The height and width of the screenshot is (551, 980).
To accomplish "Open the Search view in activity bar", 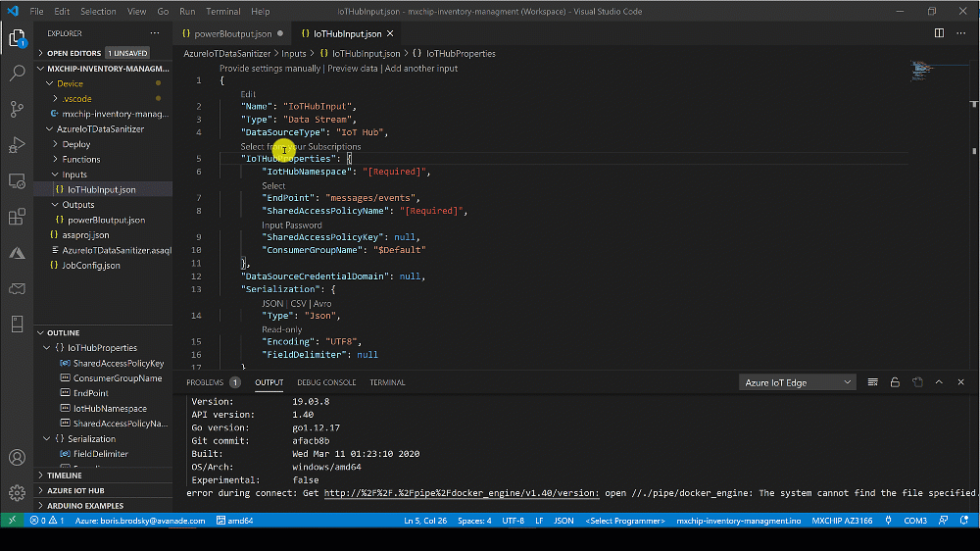I will [17, 74].
